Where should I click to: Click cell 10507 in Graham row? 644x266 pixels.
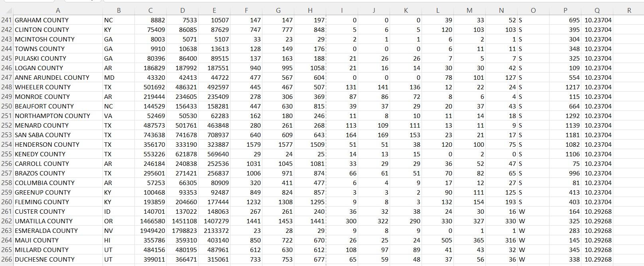pos(214,20)
